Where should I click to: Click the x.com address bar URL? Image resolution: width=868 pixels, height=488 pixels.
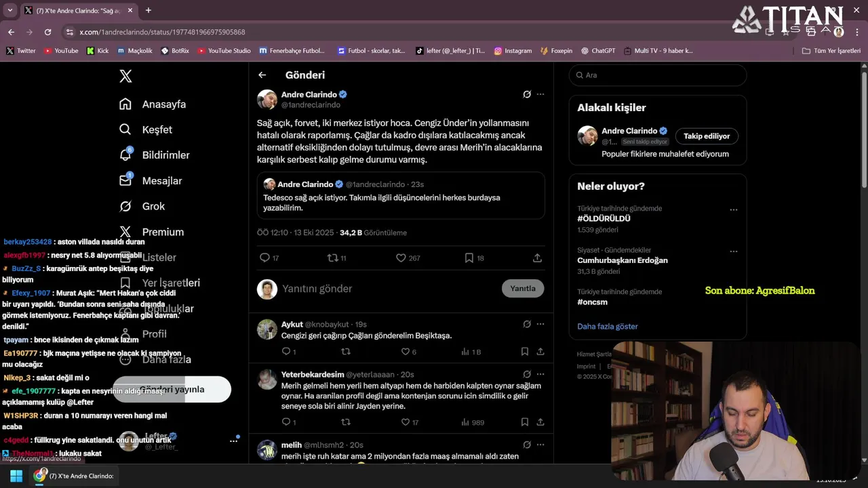(162, 32)
